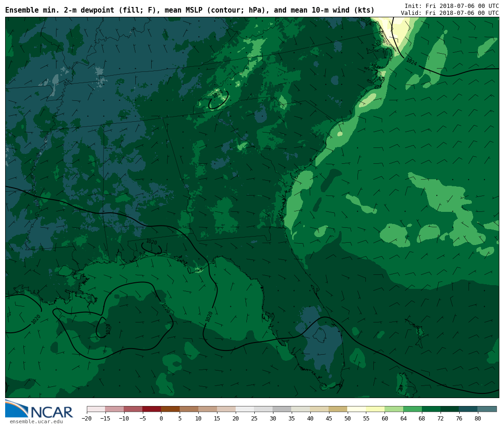The height and width of the screenshot is (427, 504).
Task: Click the plot title text
Action: pyautogui.click(x=189, y=10)
